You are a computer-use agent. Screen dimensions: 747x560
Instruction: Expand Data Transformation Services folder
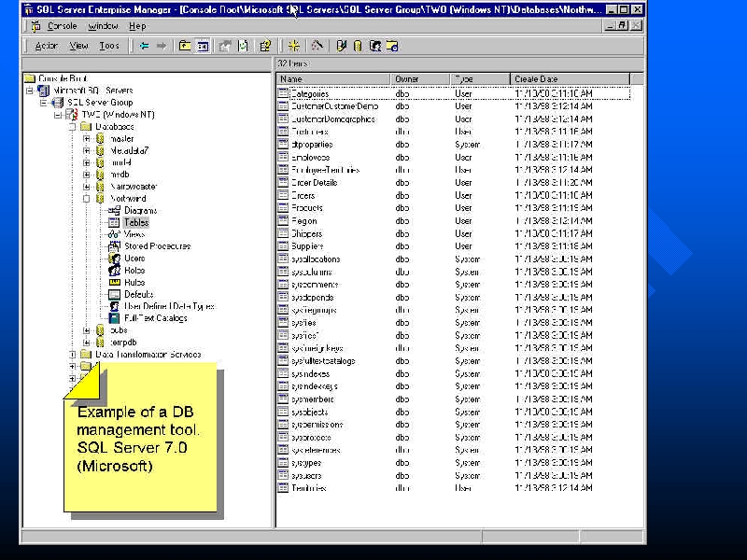pos(73,355)
